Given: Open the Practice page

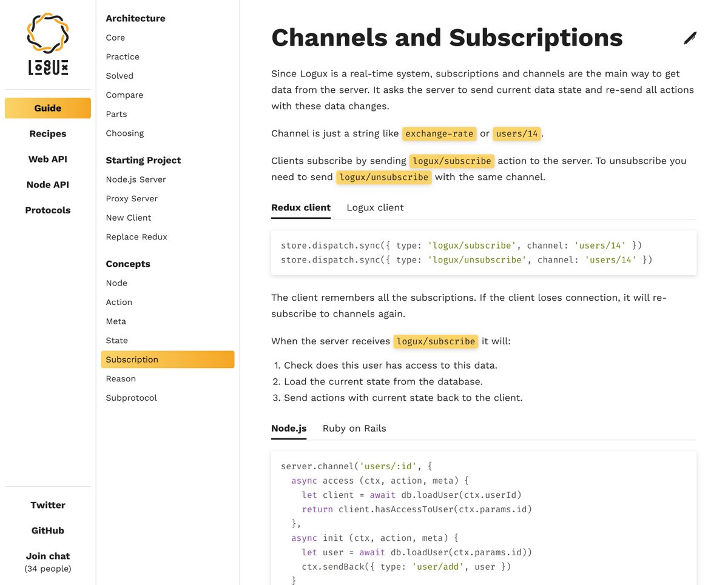Looking at the screenshot, I should coord(123,56).
